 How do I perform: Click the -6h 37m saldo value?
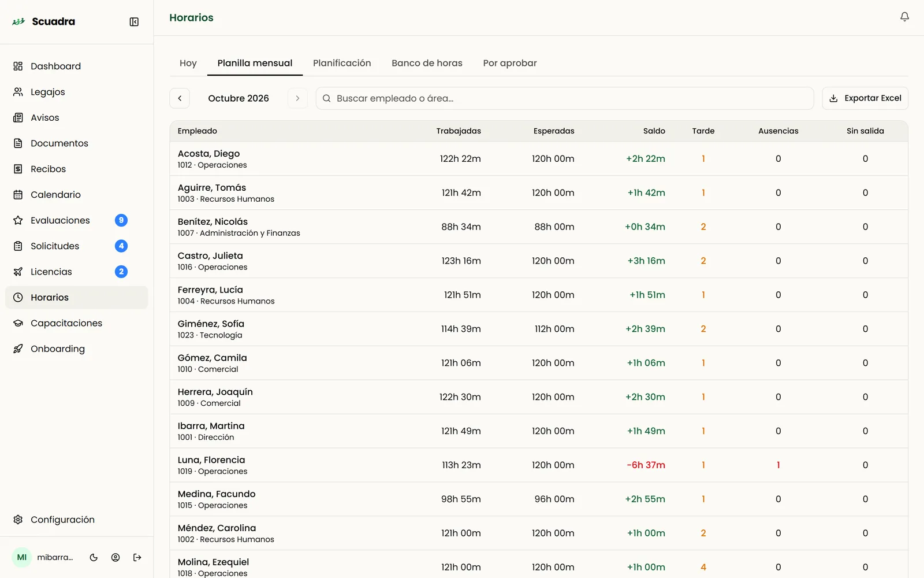646,465
